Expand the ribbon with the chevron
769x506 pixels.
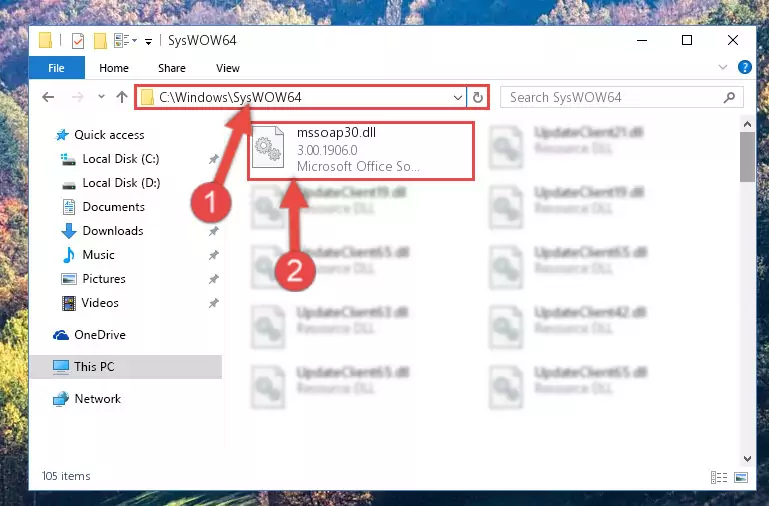click(x=722, y=67)
